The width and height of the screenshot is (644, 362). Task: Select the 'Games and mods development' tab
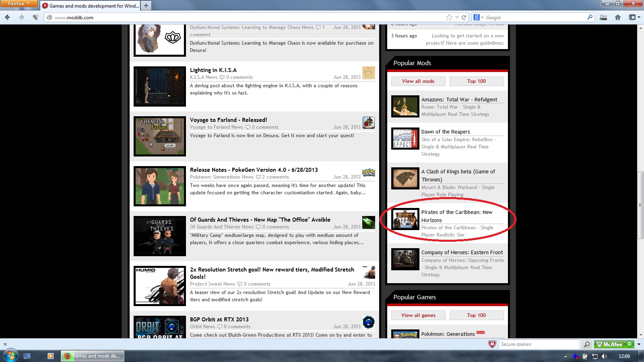(91, 6)
